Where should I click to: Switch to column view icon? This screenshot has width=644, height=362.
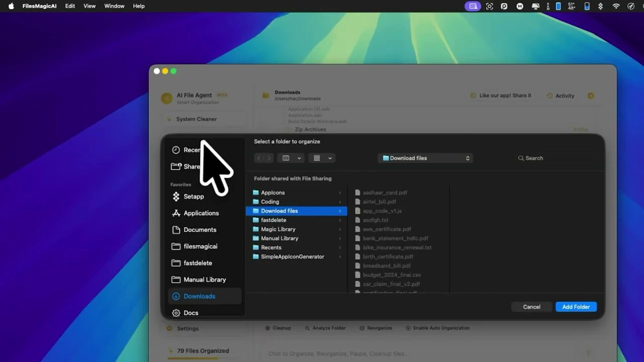(x=286, y=158)
